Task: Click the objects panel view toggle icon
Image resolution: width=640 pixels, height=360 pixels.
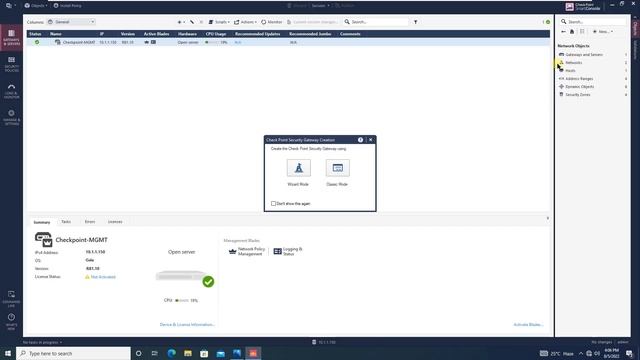Action: 582,31
